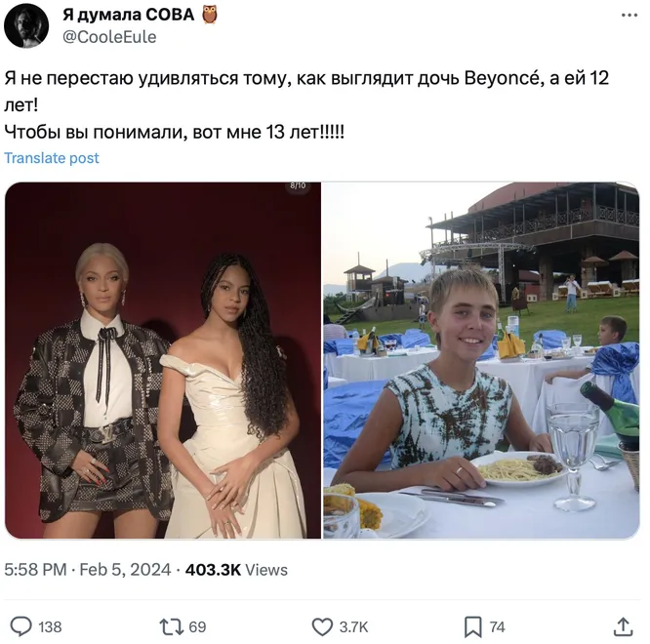Click the 138 replies count

click(50, 626)
